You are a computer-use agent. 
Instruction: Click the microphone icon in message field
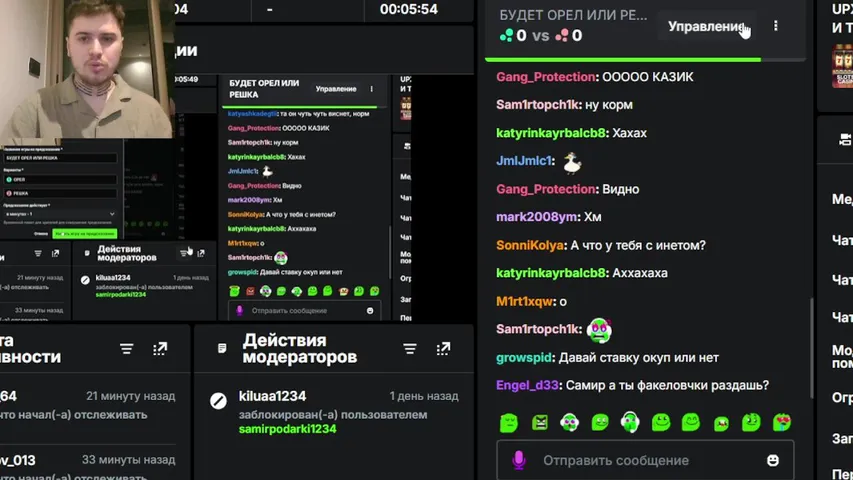519,460
